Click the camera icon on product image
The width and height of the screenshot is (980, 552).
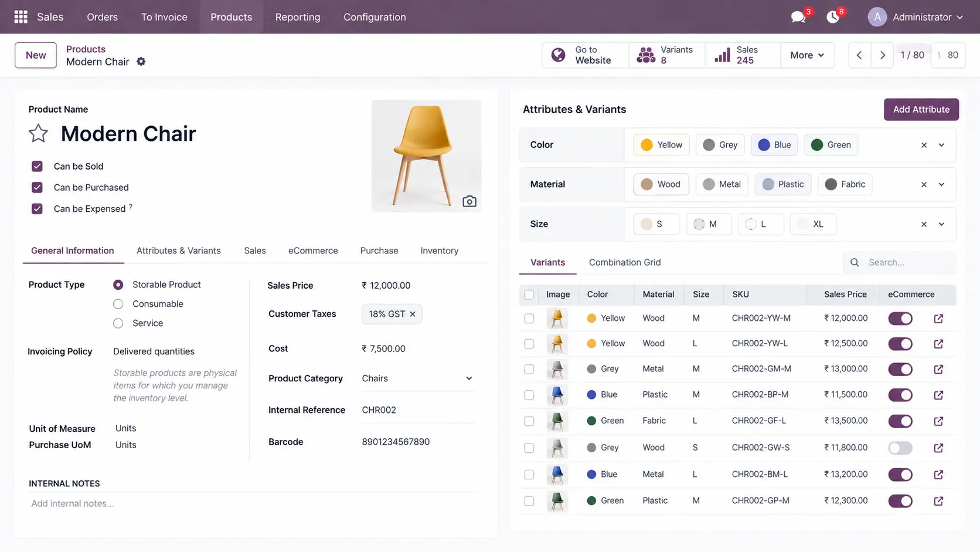(x=469, y=201)
